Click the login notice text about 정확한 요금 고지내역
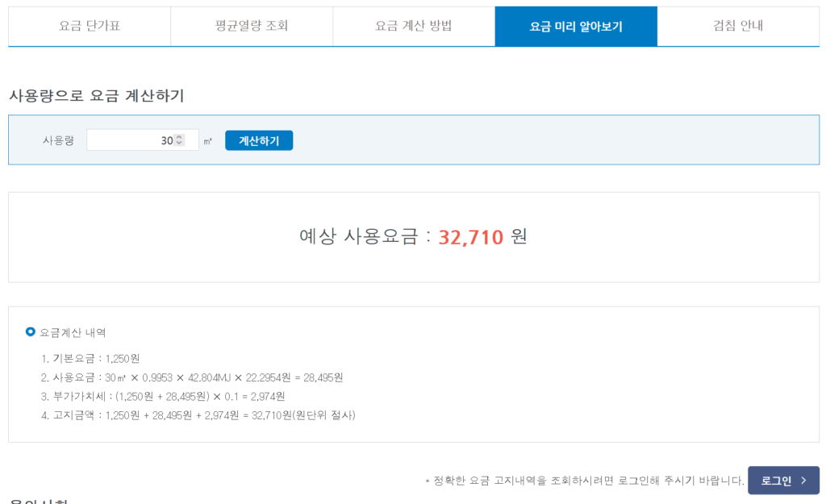The height and width of the screenshot is (504, 826). click(585, 481)
